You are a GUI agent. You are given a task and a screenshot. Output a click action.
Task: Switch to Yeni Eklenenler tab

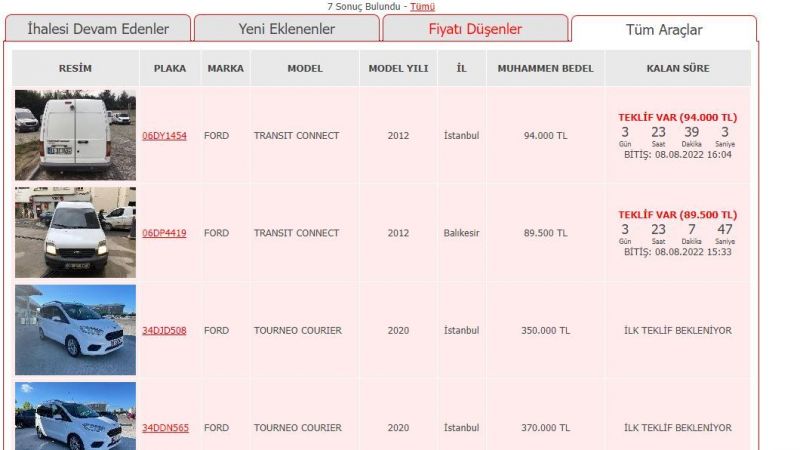click(x=287, y=29)
